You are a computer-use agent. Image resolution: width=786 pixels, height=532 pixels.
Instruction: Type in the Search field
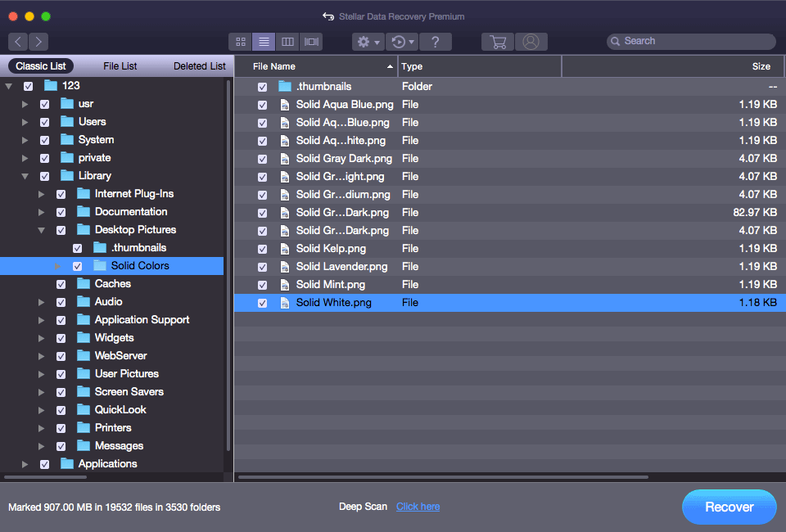[692, 41]
